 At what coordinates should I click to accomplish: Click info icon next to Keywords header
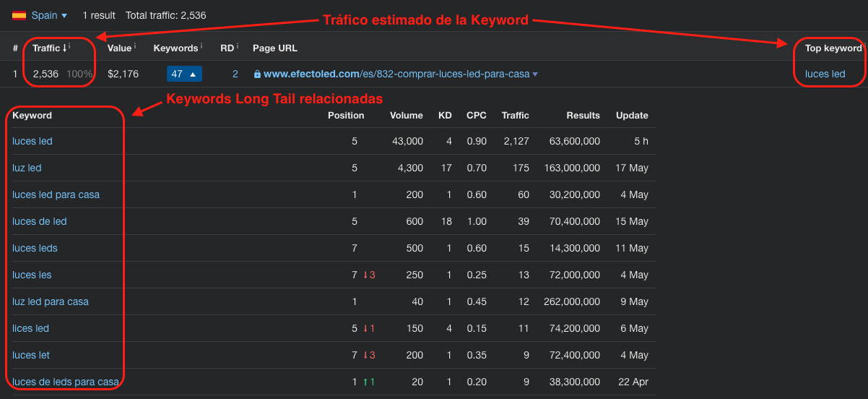coord(201,47)
